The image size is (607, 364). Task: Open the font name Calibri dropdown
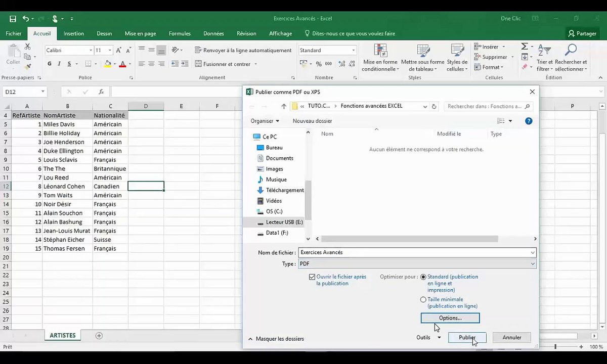pos(91,51)
